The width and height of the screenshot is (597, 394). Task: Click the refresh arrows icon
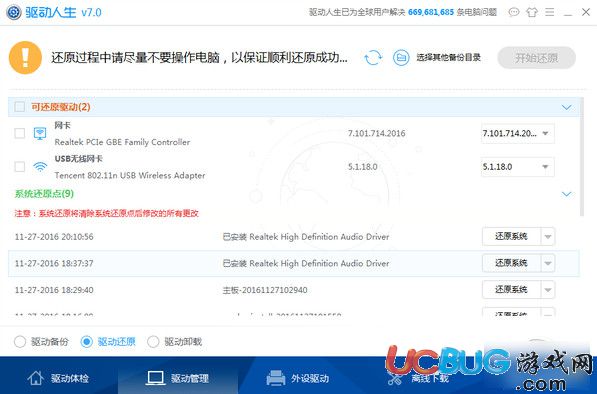(x=373, y=57)
